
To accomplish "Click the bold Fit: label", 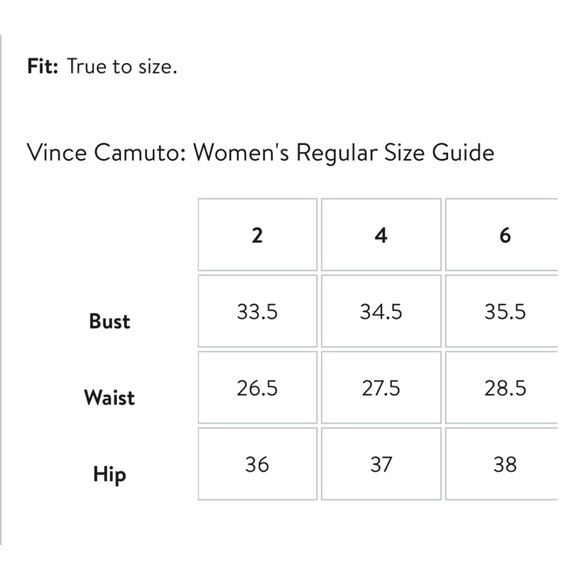I will tap(43, 67).
